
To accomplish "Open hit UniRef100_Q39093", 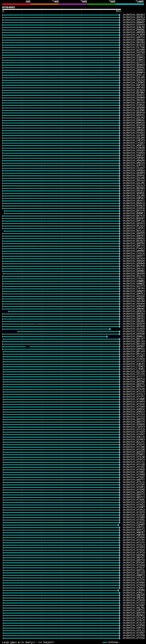I will [x=133, y=25].
